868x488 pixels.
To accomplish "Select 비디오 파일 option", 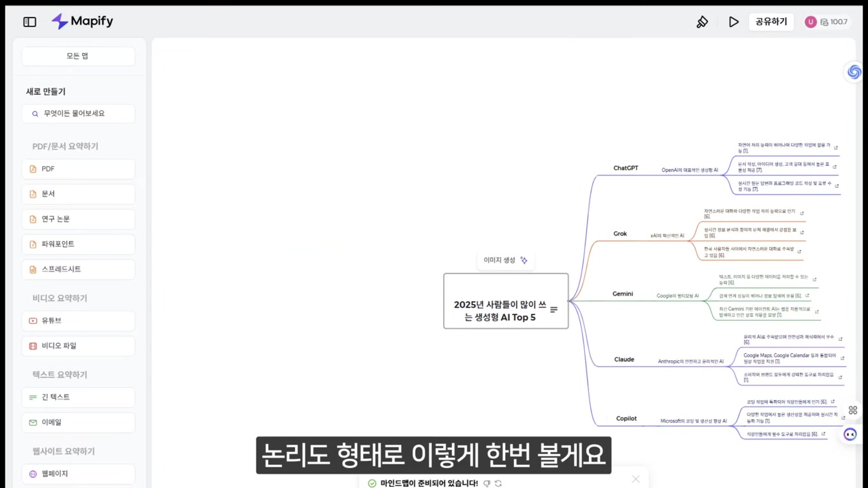I will point(78,346).
